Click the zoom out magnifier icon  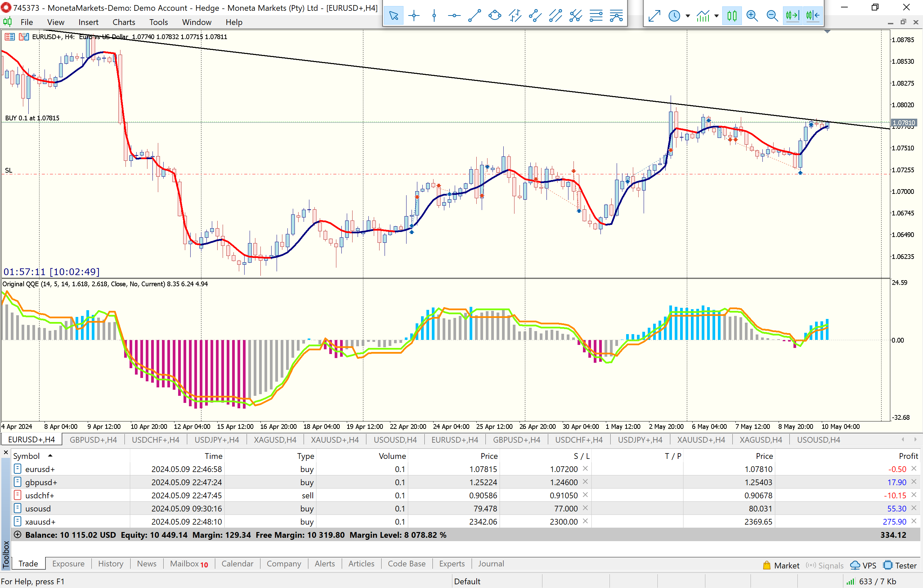(772, 16)
